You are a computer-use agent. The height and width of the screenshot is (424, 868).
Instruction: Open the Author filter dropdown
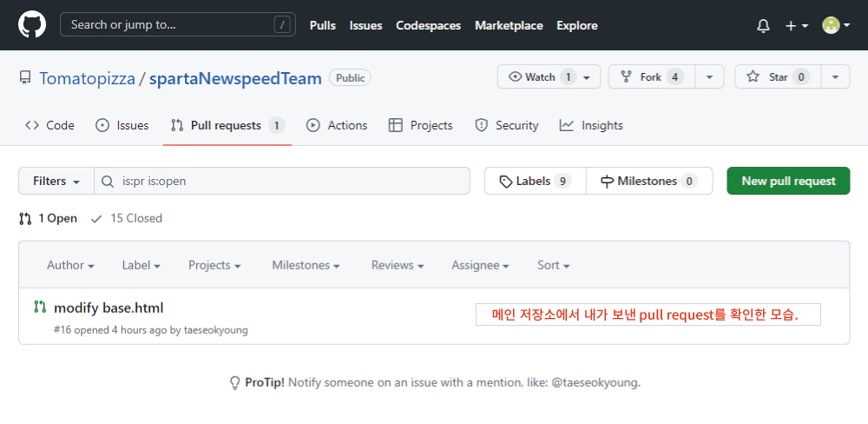coord(70,266)
